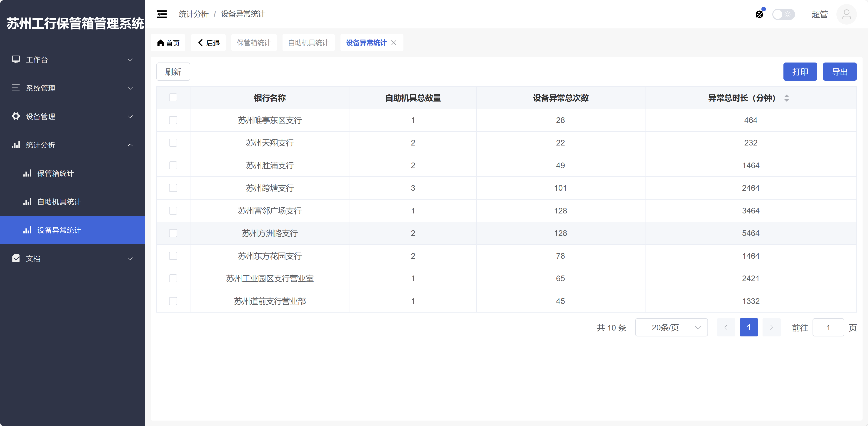Select checkbox for 苏州天翔支行 row
This screenshot has width=868, height=426.
coord(173,143)
